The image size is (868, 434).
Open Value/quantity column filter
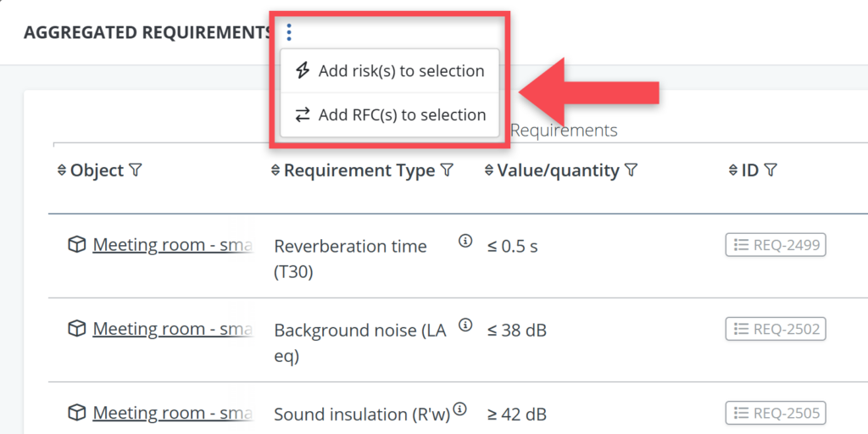[x=631, y=170]
